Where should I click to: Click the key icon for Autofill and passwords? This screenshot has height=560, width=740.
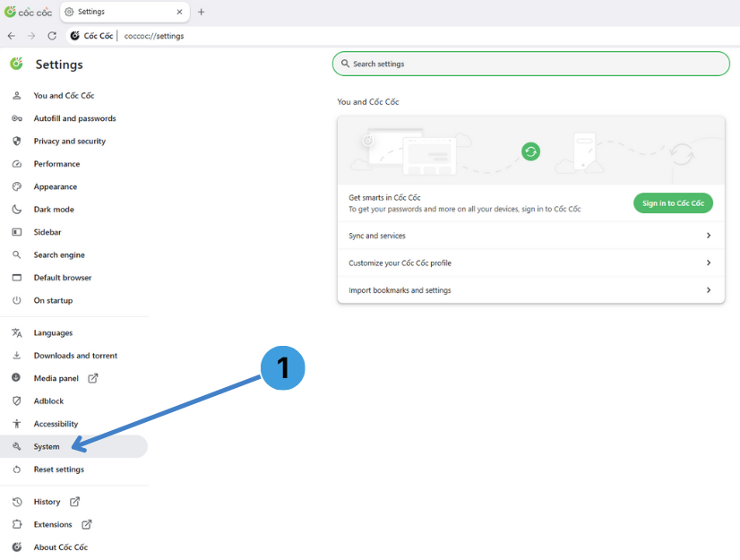pos(16,118)
